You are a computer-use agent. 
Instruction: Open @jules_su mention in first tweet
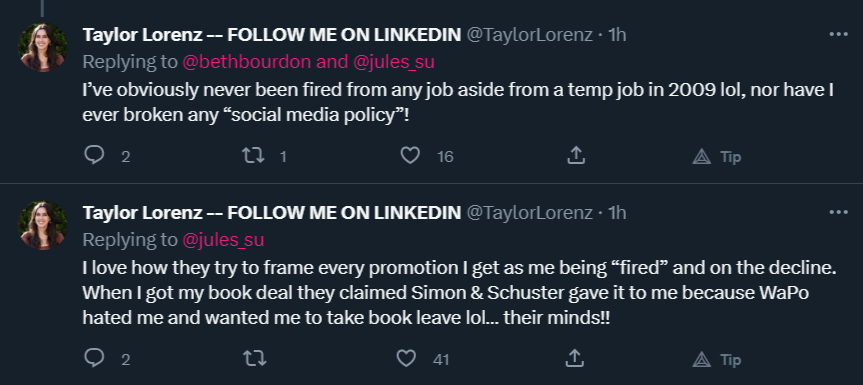tap(393, 62)
